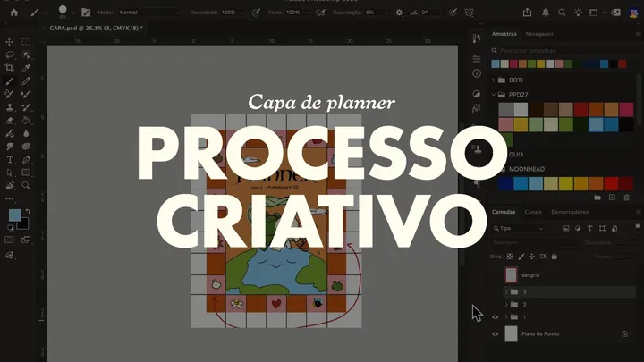The height and width of the screenshot is (362, 644).
Task: Select the Crop tool
Action: pyautogui.click(x=10, y=68)
